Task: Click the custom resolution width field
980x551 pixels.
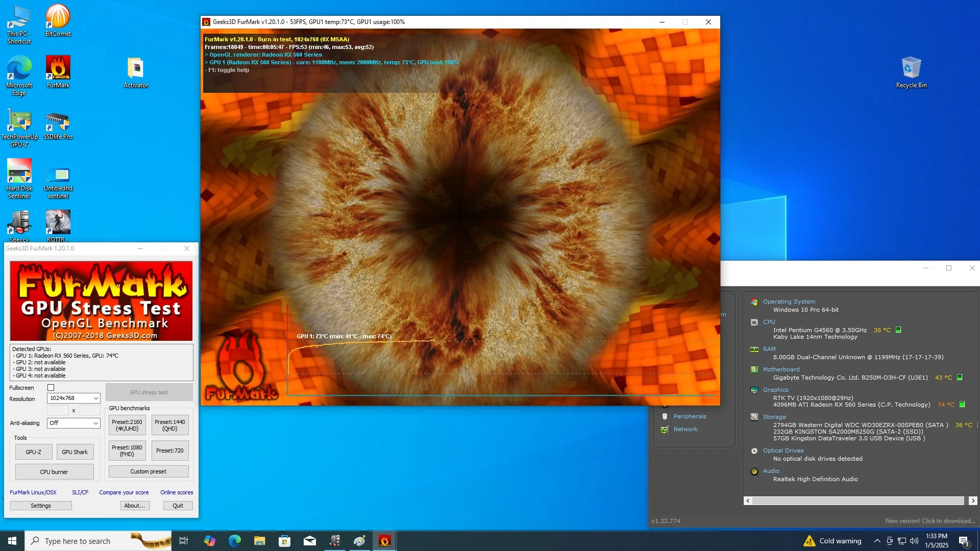Action: 58,411
